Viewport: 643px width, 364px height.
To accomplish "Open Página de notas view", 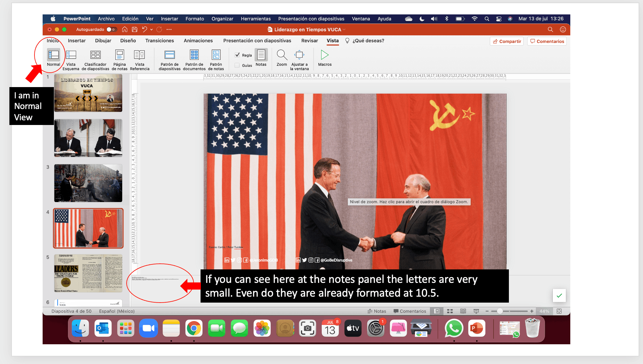I will click(x=119, y=60).
